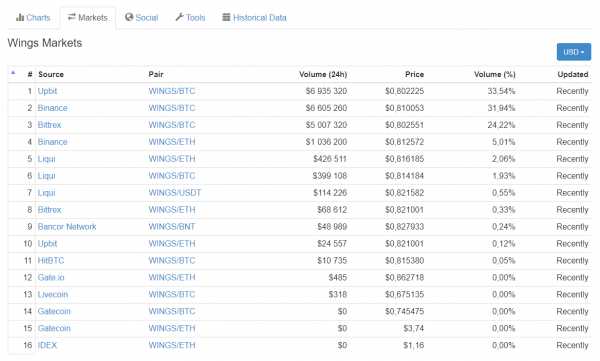Select price $0,810053 in Binance row
This screenshot has height=361, width=600.
[x=404, y=108]
